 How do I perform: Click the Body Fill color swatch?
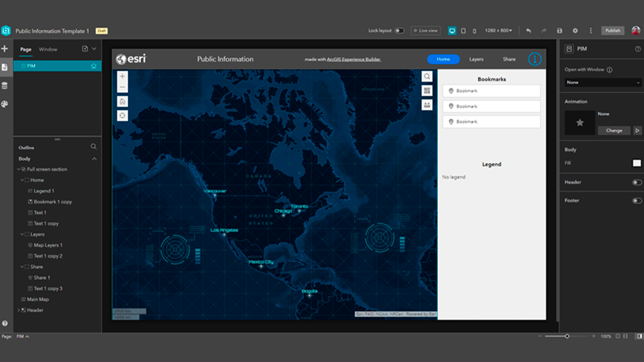637,163
